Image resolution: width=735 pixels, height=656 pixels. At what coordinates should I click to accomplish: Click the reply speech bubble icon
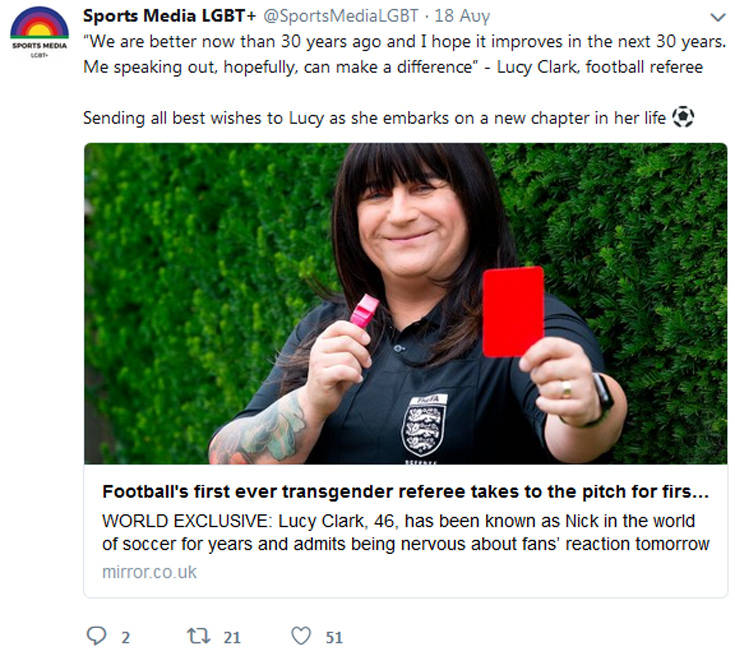[97, 636]
